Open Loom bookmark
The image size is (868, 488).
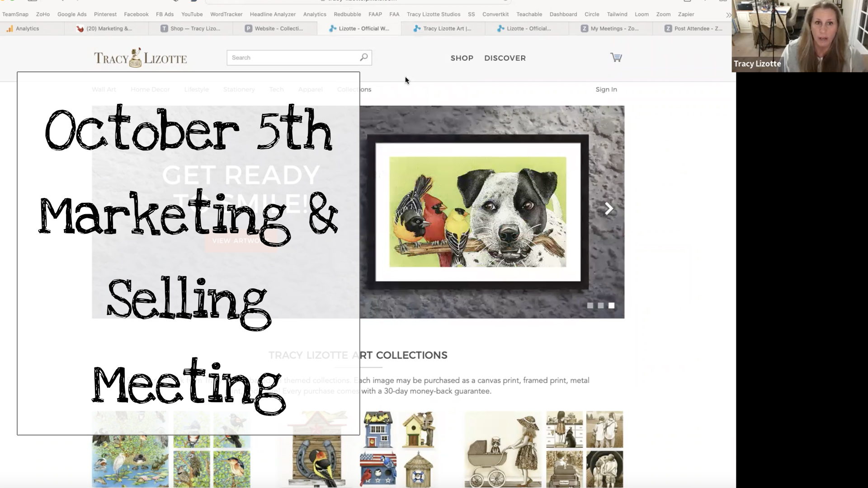point(642,14)
